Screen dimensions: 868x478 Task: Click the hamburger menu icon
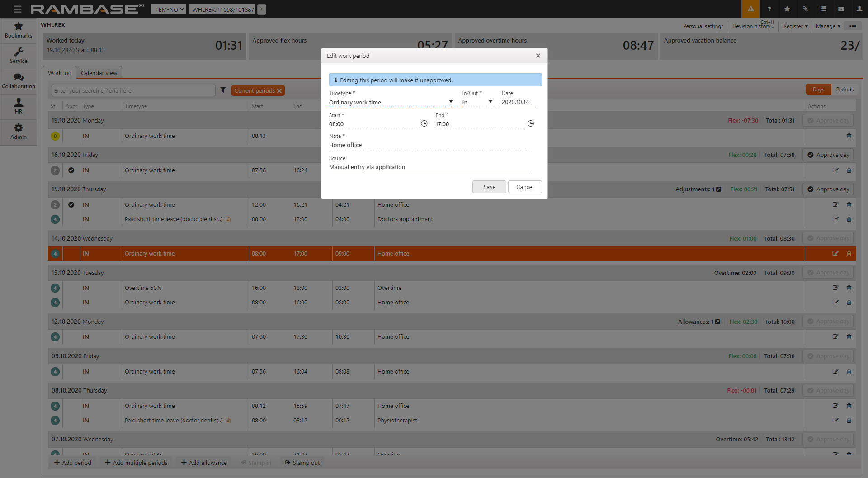[x=18, y=9]
